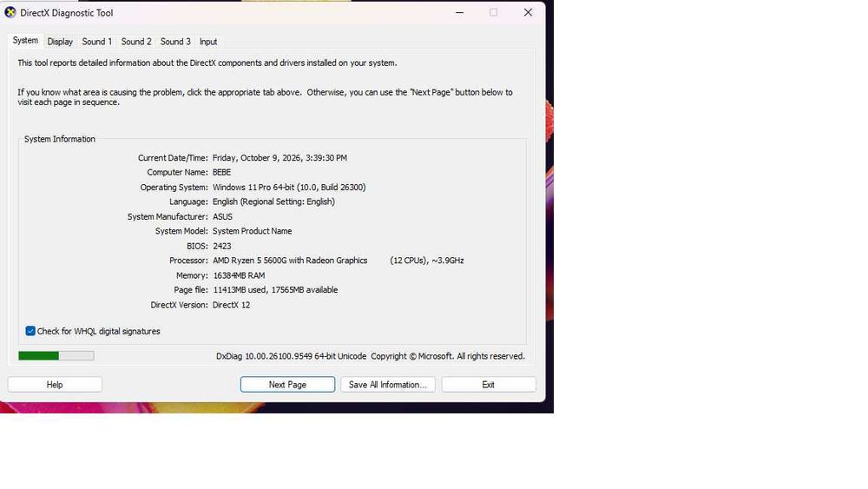Open the Sound 2 tab

pos(136,42)
